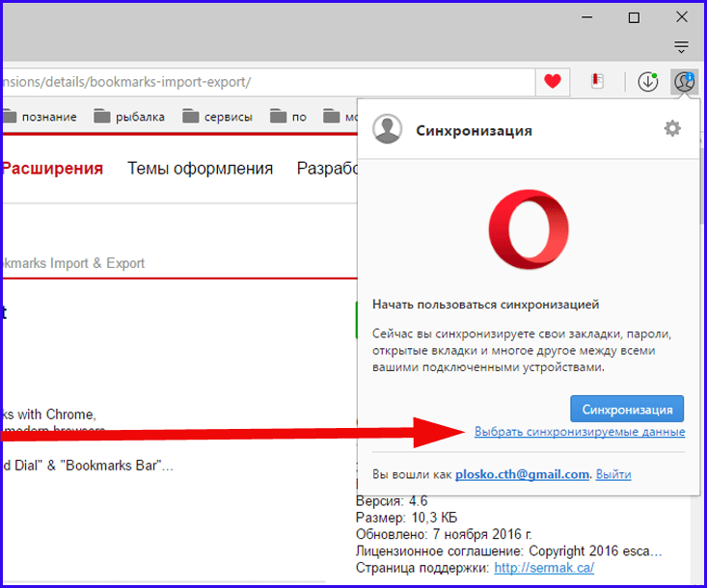
Task: Switch to Темы оформления tab
Action: 201,169
